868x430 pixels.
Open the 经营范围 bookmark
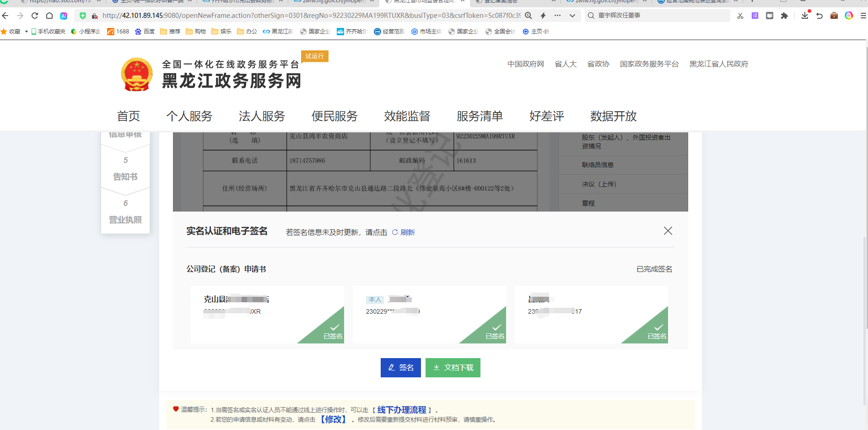(x=389, y=32)
